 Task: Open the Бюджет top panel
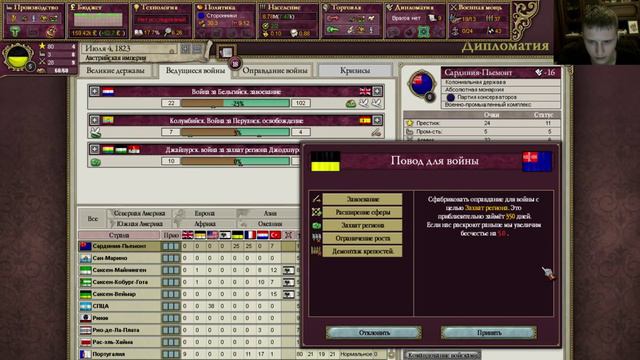click(x=98, y=20)
